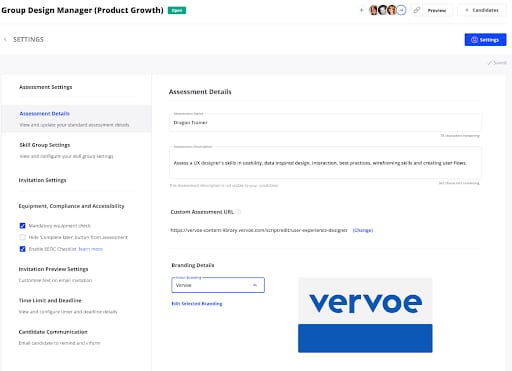Click the info icon next to Custom Assessment URL
This screenshot has width=512, height=371.
coord(239,212)
